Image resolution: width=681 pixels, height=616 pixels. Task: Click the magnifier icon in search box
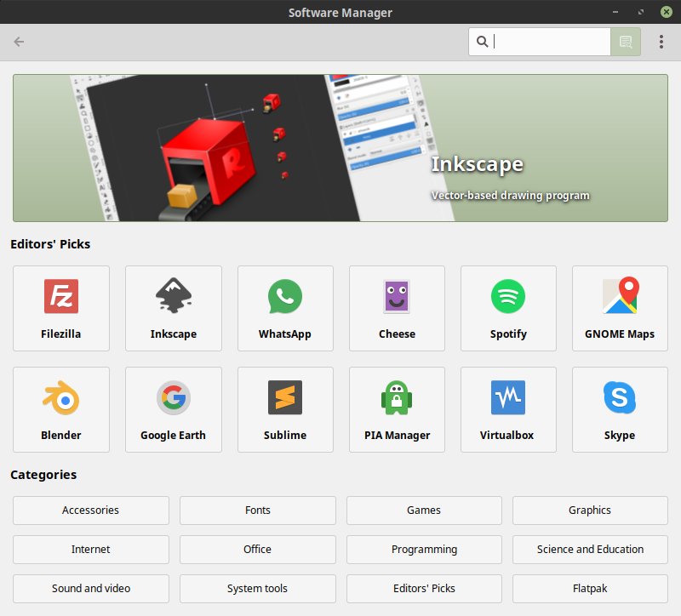tap(482, 42)
